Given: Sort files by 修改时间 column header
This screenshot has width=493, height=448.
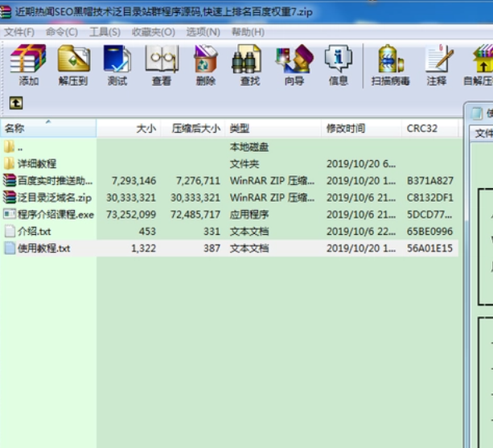Looking at the screenshot, I should 362,128.
